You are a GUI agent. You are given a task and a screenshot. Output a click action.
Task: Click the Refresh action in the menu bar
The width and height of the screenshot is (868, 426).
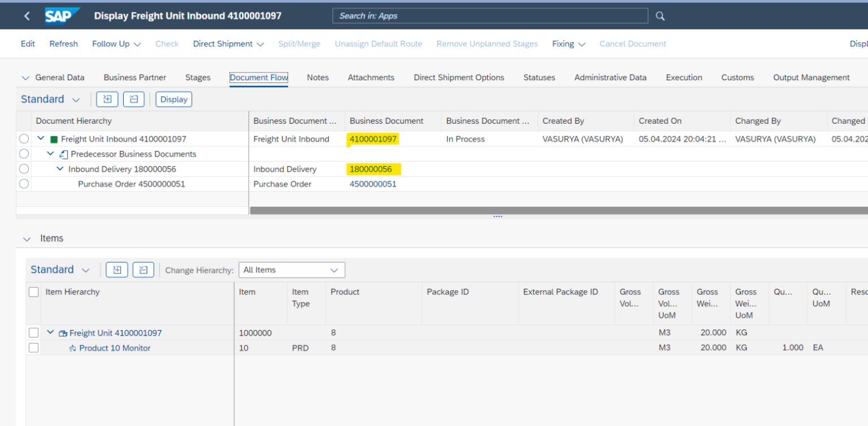(x=63, y=44)
